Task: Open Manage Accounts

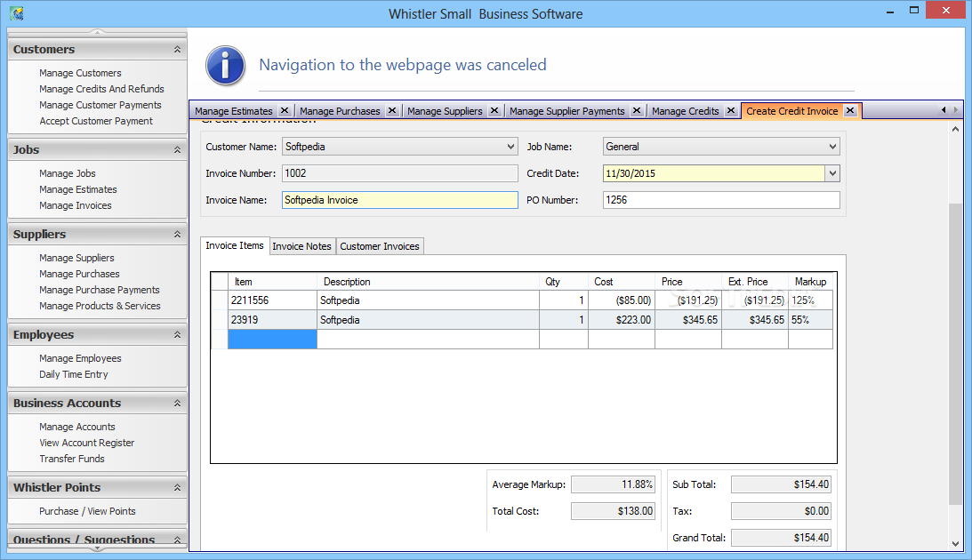Action: pos(76,427)
